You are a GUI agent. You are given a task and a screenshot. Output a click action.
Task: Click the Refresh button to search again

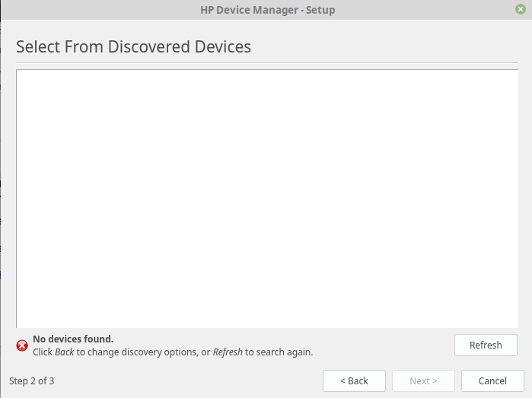coord(486,345)
